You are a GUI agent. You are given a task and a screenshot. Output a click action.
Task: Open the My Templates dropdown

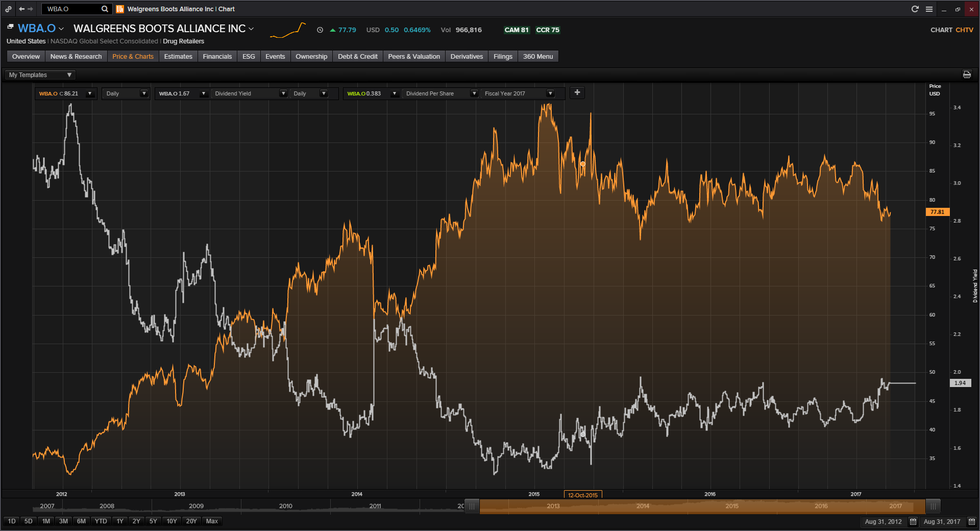(x=40, y=75)
